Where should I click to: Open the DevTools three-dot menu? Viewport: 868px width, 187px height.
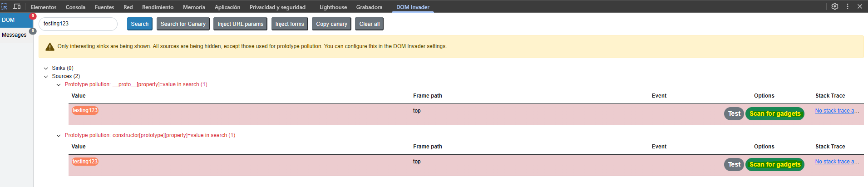tap(847, 6)
